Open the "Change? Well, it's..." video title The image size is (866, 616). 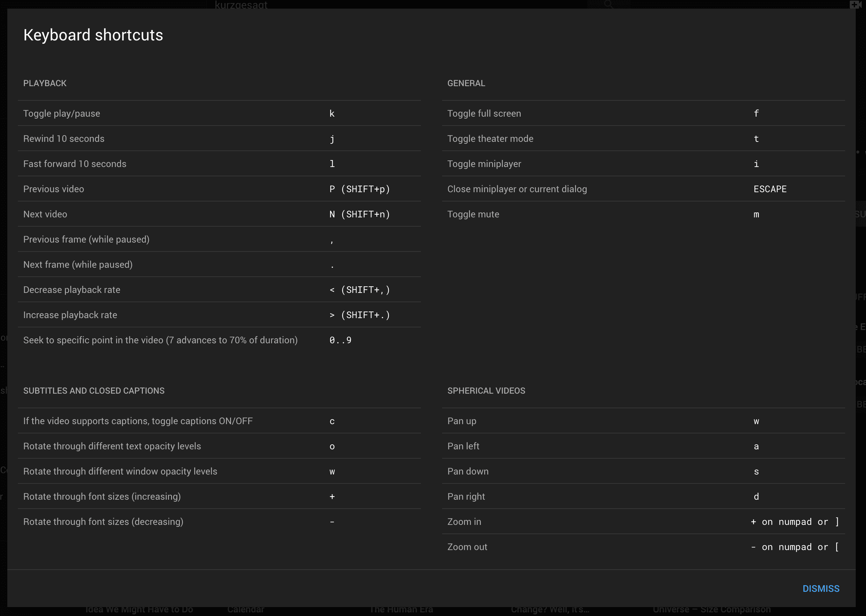tap(549, 610)
